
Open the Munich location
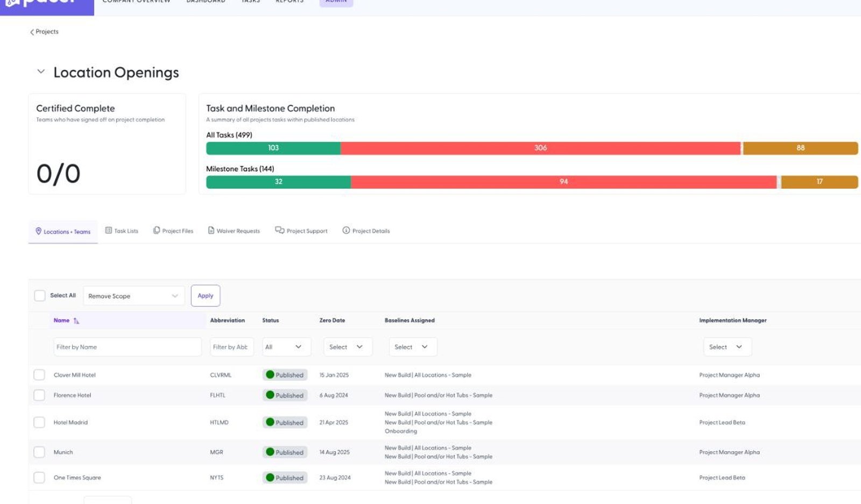(x=63, y=452)
